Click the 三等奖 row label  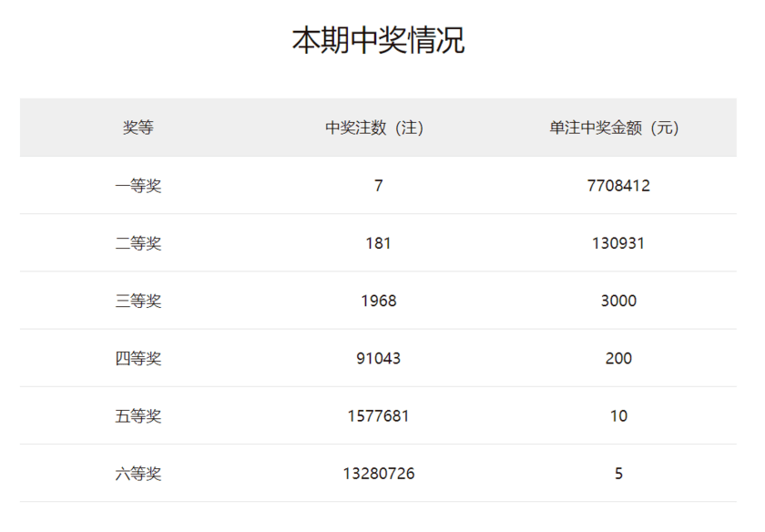[138, 301]
